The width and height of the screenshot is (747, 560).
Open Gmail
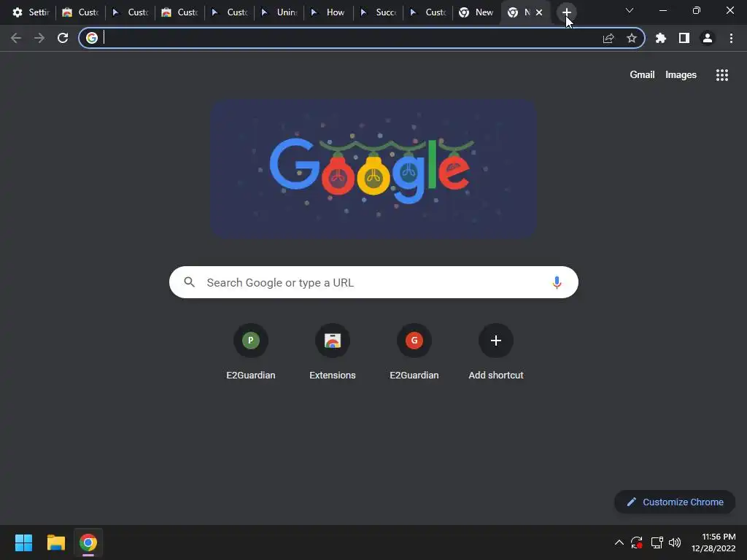[642, 75]
